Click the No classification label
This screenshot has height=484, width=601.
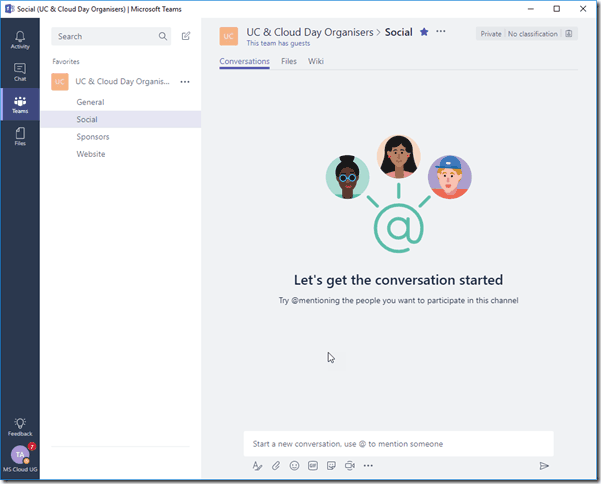point(533,34)
